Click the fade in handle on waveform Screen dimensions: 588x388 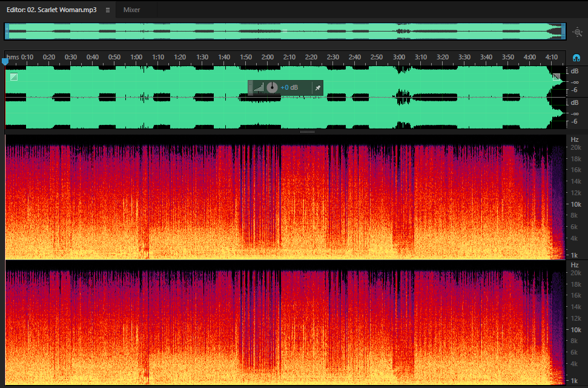pos(14,77)
